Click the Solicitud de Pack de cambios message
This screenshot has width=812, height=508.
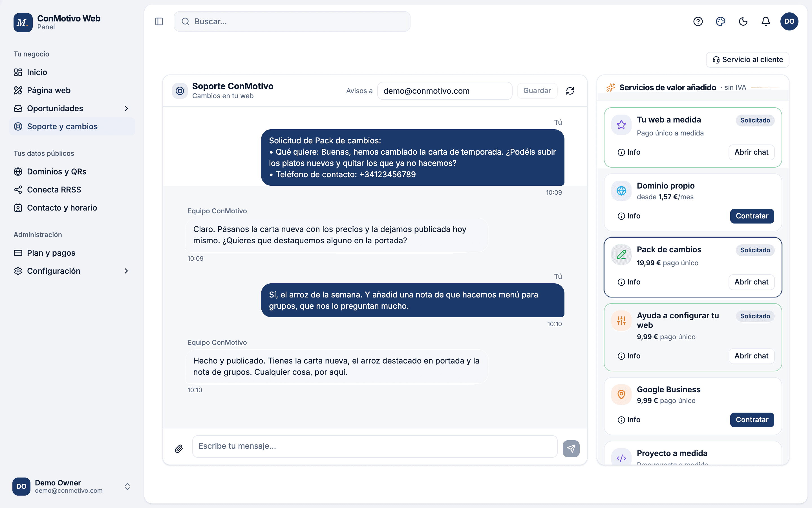pos(413,157)
